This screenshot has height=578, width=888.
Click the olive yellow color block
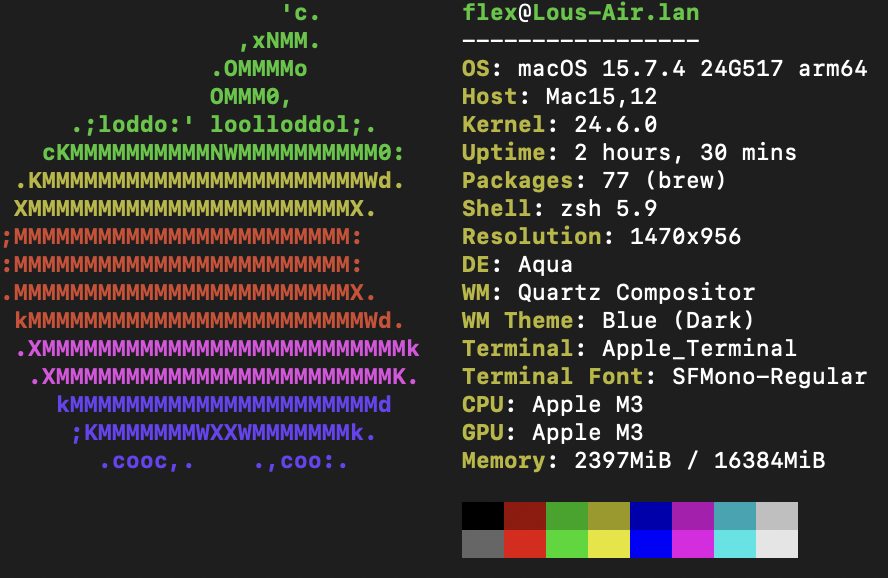point(609,516)
